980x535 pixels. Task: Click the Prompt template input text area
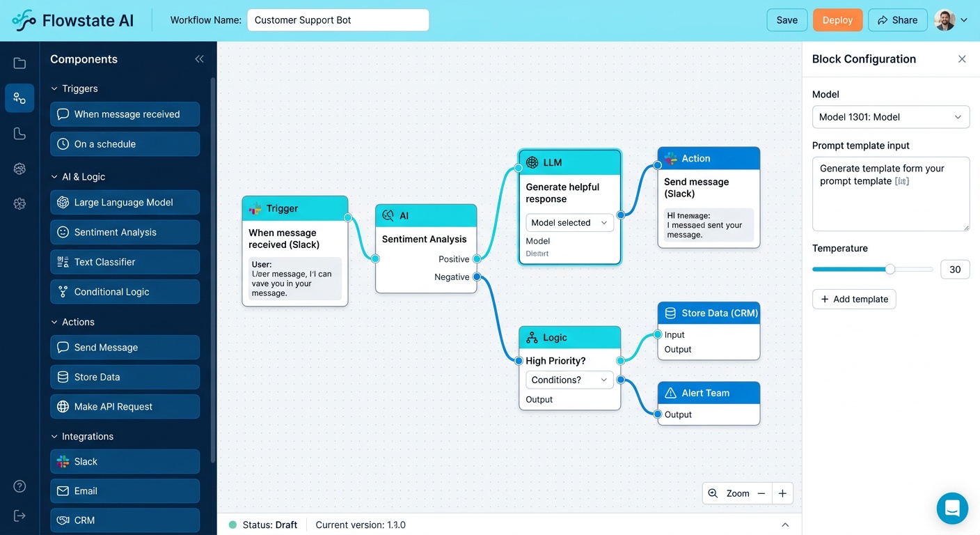pyautogui.click(x=891, y=194)
